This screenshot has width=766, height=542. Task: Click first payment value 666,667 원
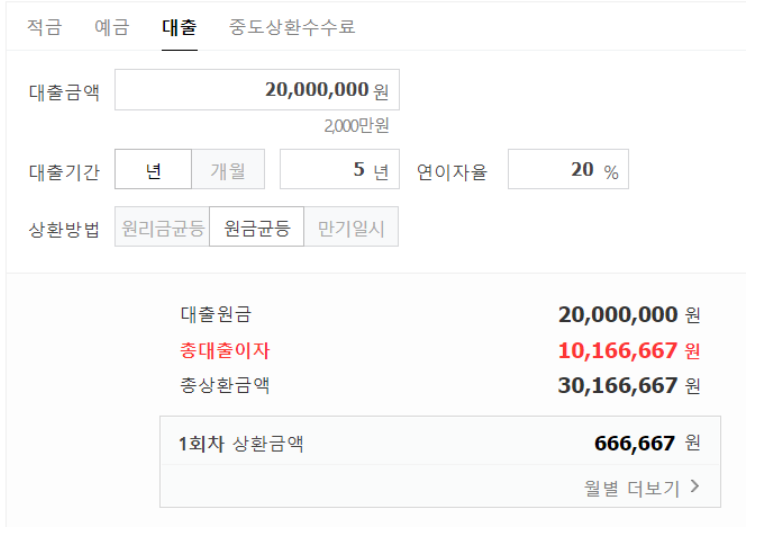(647, 443)
